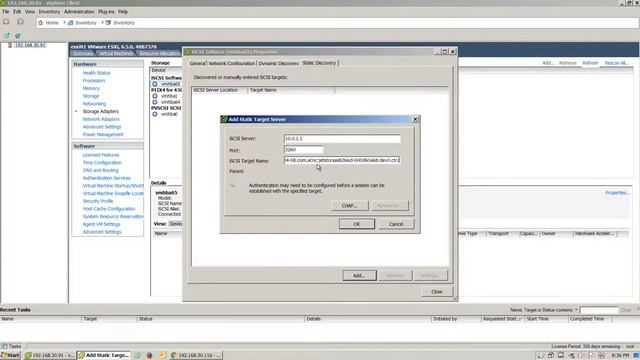The height and width of the screenshot is (360, 640).
Task: Open Time Configuration link
Action: (x=102, y=163)
